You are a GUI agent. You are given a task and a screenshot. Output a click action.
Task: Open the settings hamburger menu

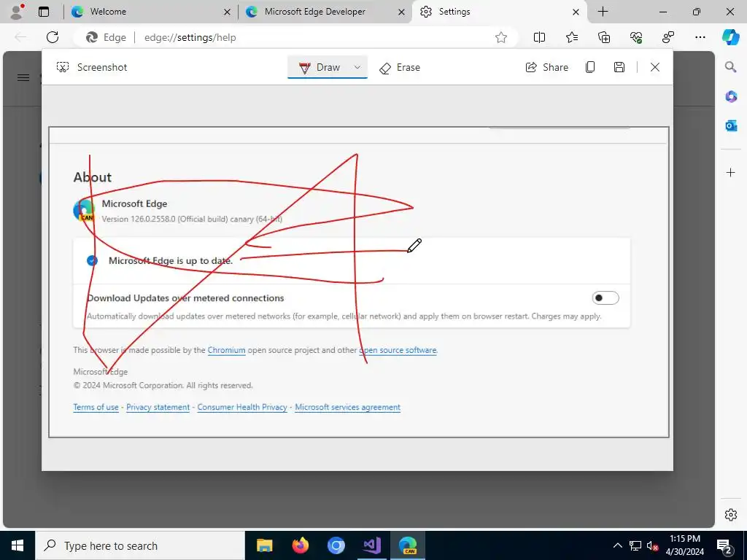click(x=23, y=77)
